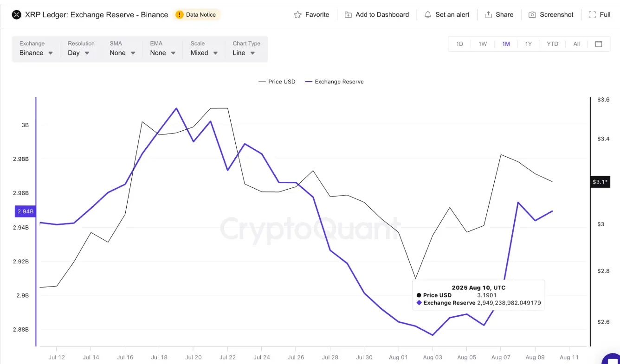Toggle the Price USD legend series
Screen dimensions: 620x364
[x=277, y=82]
